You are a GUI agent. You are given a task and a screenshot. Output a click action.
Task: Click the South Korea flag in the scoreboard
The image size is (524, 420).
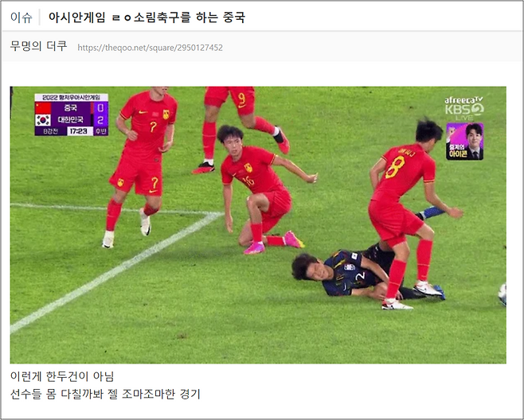(x=43, y=120)
